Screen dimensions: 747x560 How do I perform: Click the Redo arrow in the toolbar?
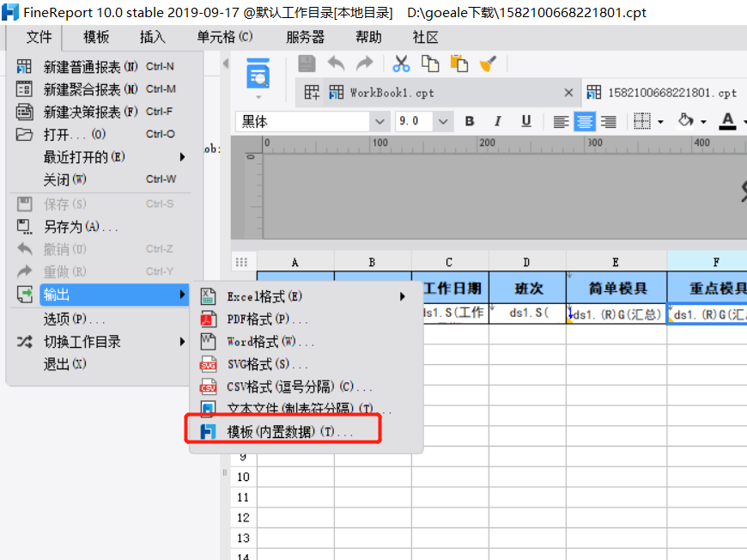(x=365, y=64)
